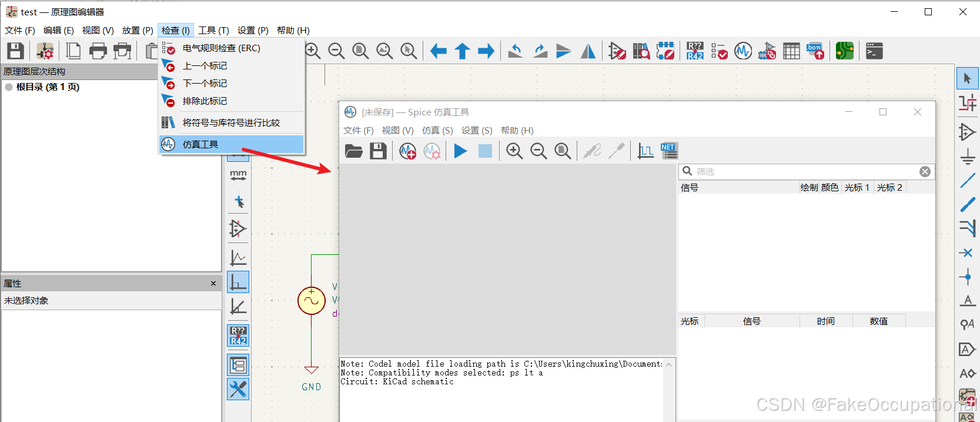Image resolution: width=980 pixels, height=422 pixels.
Task: Navigate back in hierarchy with left arrow
Action: pyautogui.click(x=438, y=51)
